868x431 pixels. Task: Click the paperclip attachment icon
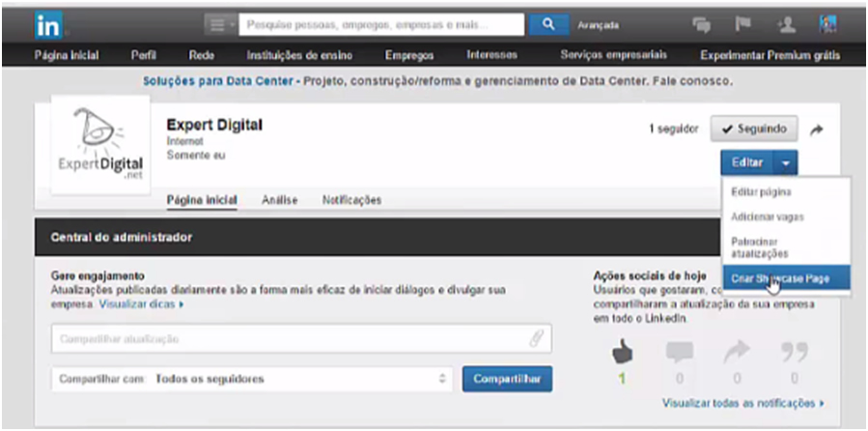click(535, 338)
